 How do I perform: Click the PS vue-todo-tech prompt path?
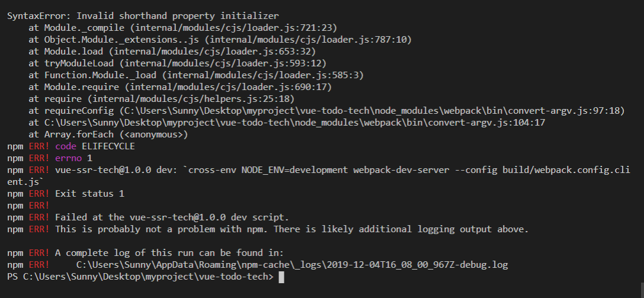coord(140,277)
